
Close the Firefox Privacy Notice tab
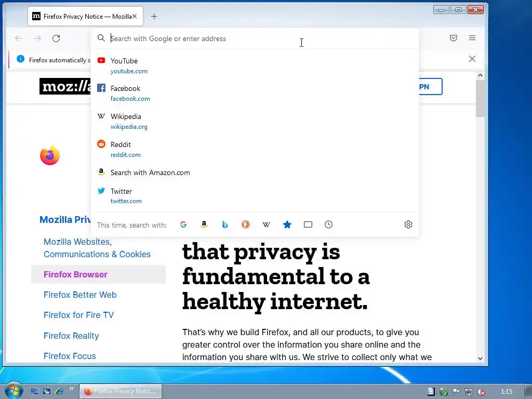[135, 16]
